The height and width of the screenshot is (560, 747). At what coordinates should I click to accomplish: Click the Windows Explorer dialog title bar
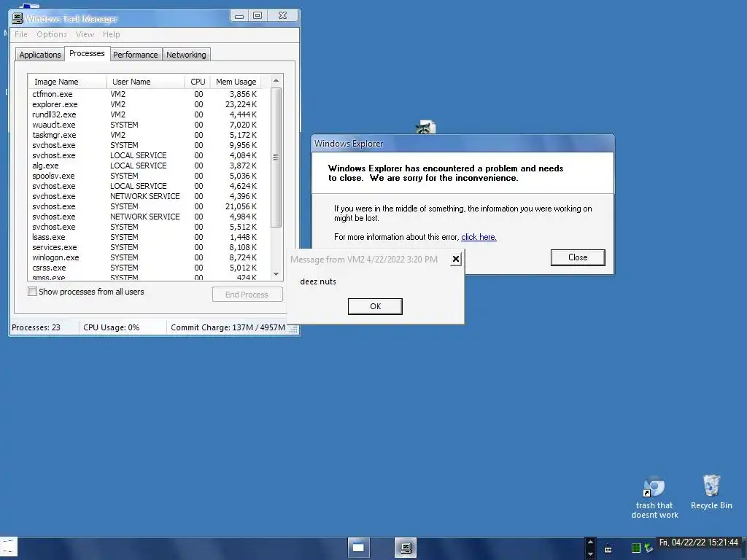[x=462, y=144]
